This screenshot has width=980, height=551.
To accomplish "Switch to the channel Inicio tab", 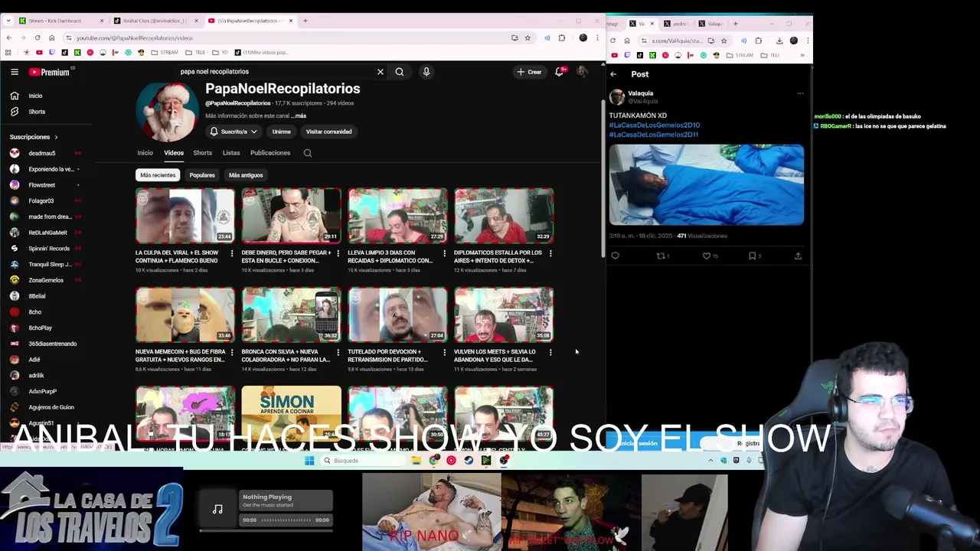I will (145, 153).
